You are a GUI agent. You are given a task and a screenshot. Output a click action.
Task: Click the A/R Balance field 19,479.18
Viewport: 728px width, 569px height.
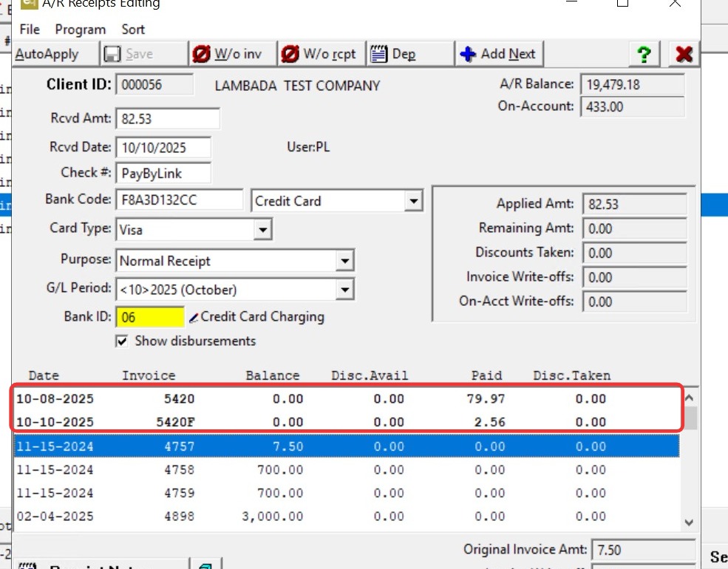pos(633,84)
